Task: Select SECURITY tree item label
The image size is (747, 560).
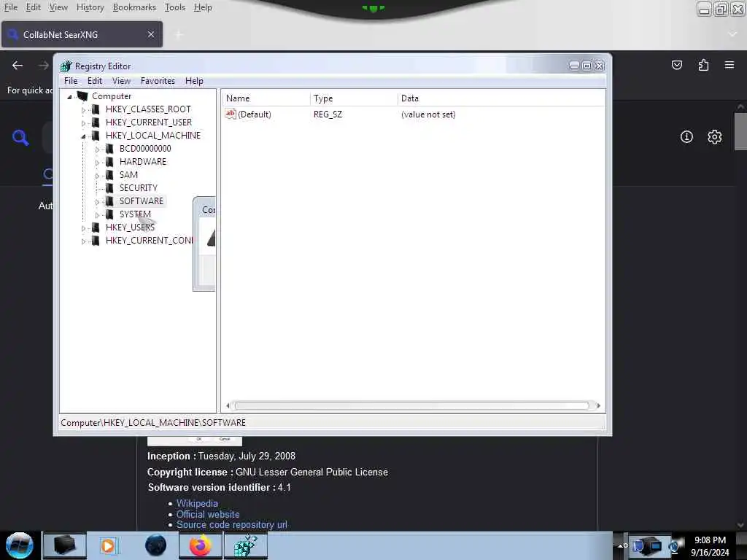Action: coord(138,188)
